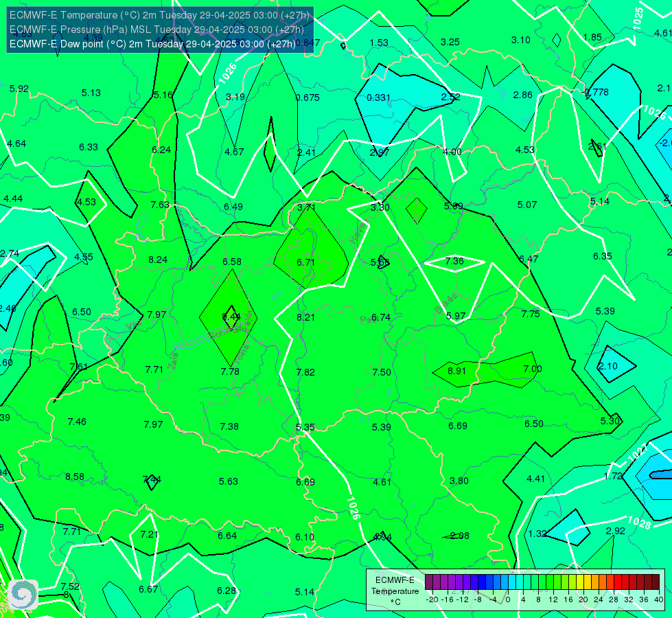This screenshot has height=618, width=672.
Task: Click the ECMWF-E Dew point 2m legend line
Action: 152,44
